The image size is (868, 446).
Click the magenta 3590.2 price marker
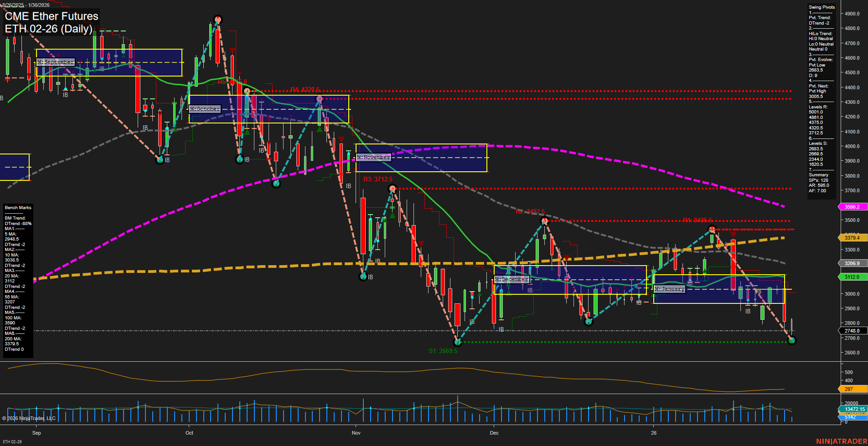click(x=852, y=207)
